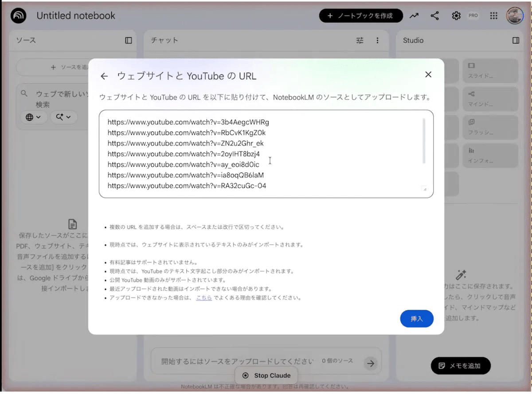Click the Untitled notebook title
This screenshot has width=532, height=394.
pyautogui.click(x=76, y=16)
